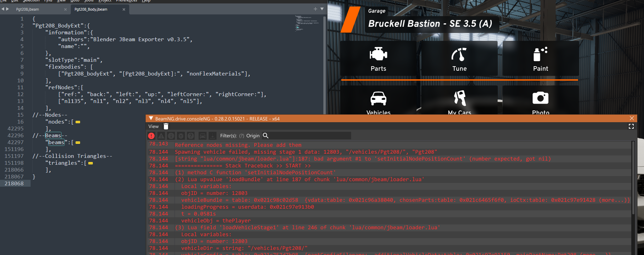Expand the folded "beams" block marker
This screenshot has width=644, height=255.
click(x=78, y=143)
